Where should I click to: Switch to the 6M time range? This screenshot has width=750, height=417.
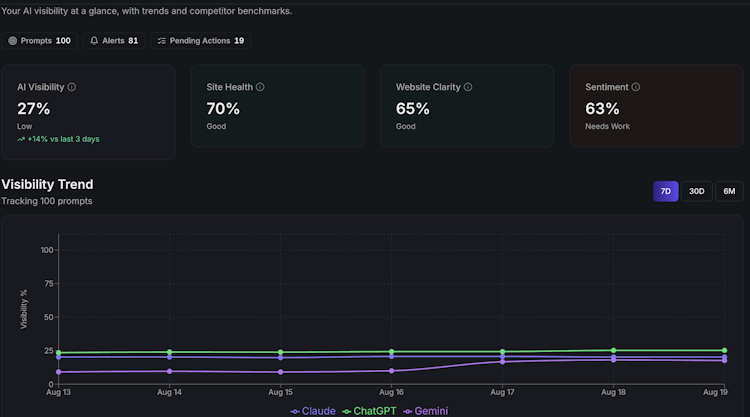click(729, 191)
